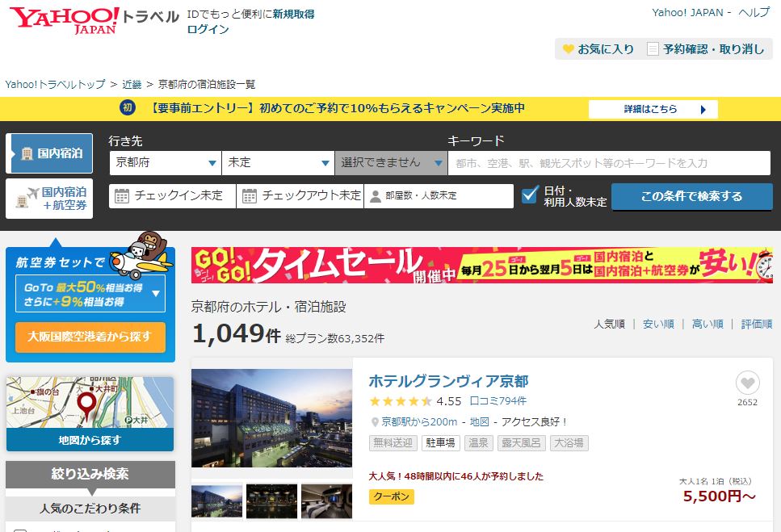
Task: Toggle the 日付・利用人数未定 checkbox
Action: point(531,195)
